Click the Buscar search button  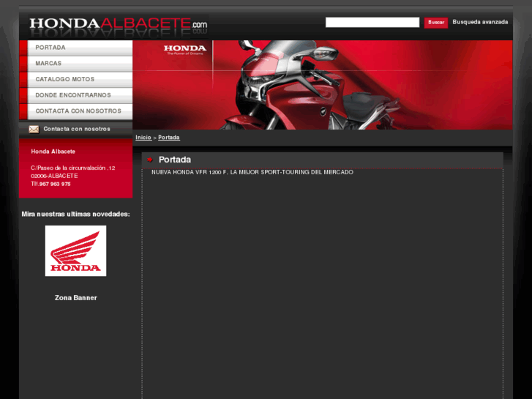click(436, 23)
